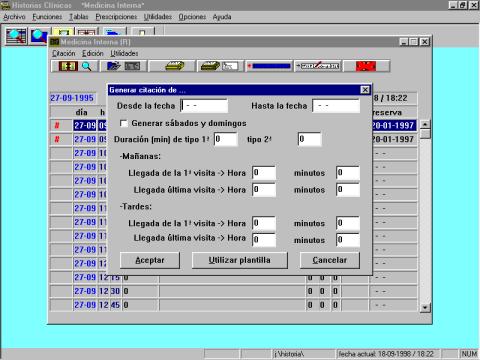
Task: Click the magnifier search icon in Medicina Interna toolbar
Action: pyautogui.click(x=87, y=66)
